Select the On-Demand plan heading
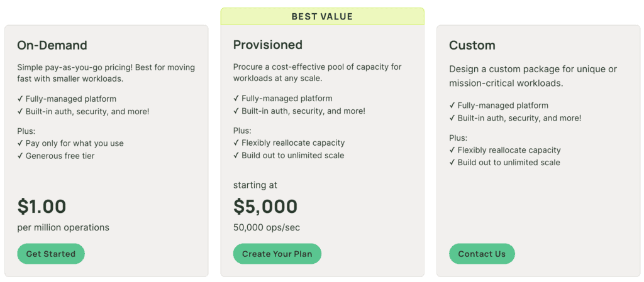 coord(52,45)
